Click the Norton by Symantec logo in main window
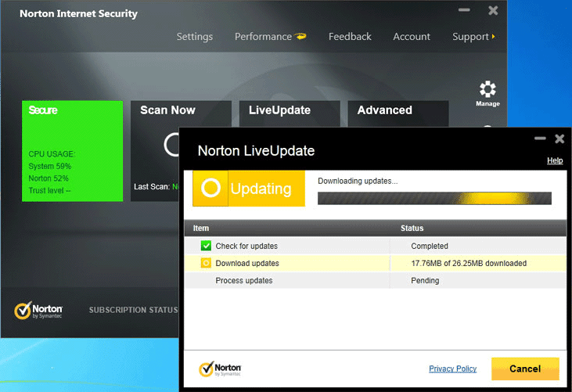 pos(38,311)
